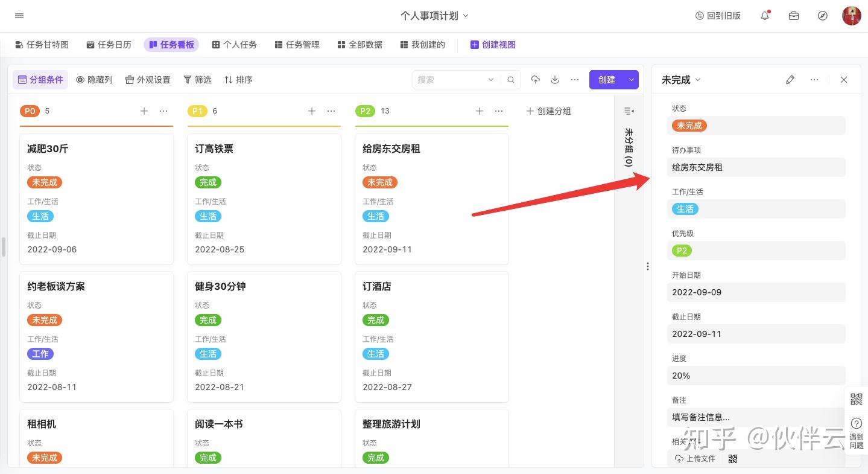The height and width of the screenshot is (474, 868).
Task: Open the compass explore icon
Action: 823,16
